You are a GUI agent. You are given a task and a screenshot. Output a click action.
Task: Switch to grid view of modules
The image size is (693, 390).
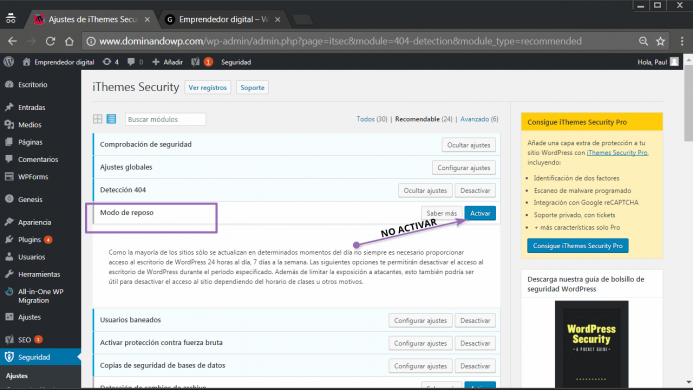tap(98, 119)
